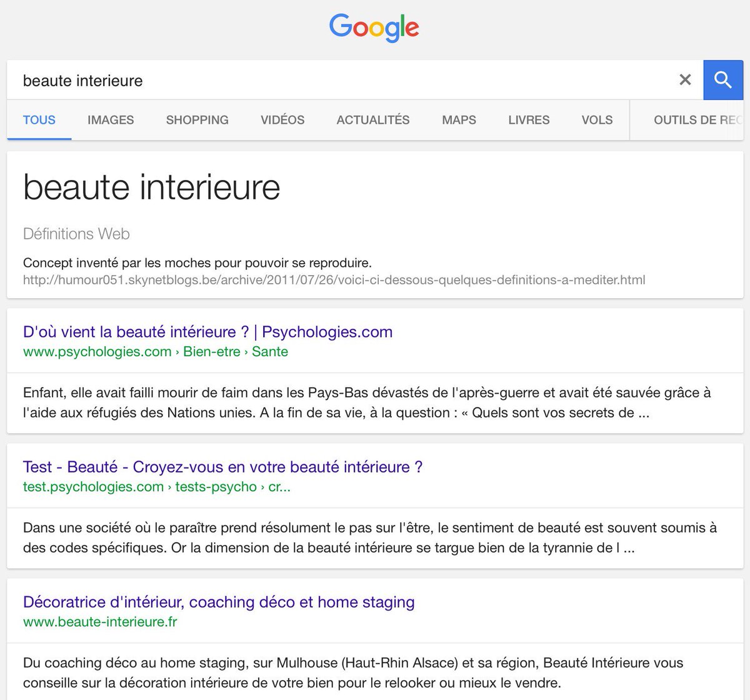Open the beauté intérieure test link
Viewport: 750px width, 700px height.
click(222, 467)
